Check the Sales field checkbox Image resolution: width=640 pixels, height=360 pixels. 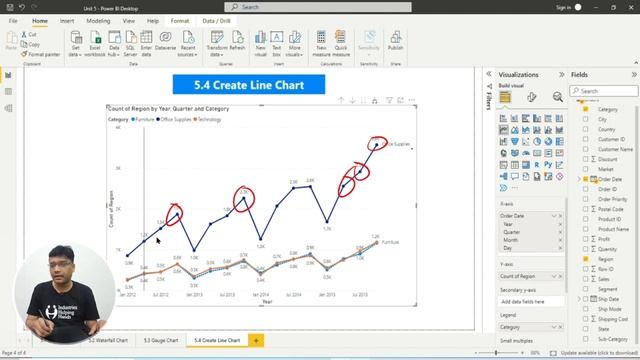[x=586, y=279]
